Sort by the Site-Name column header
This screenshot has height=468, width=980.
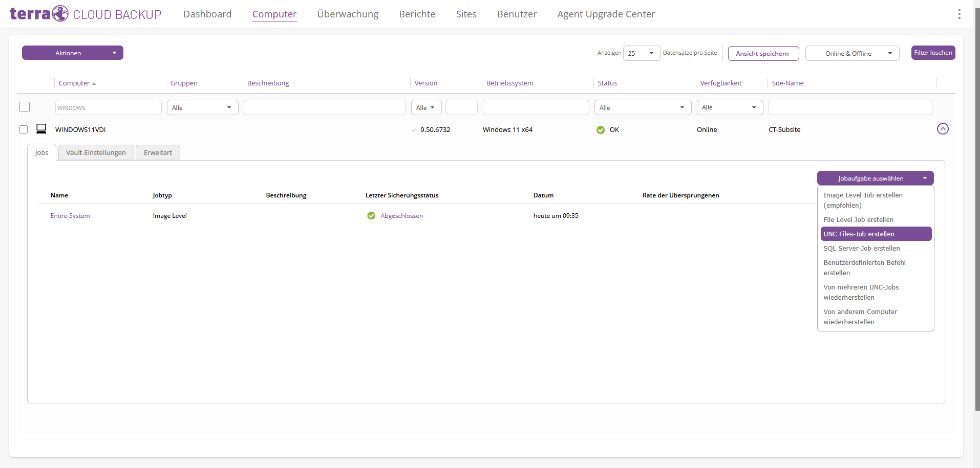tap(787, 83)
